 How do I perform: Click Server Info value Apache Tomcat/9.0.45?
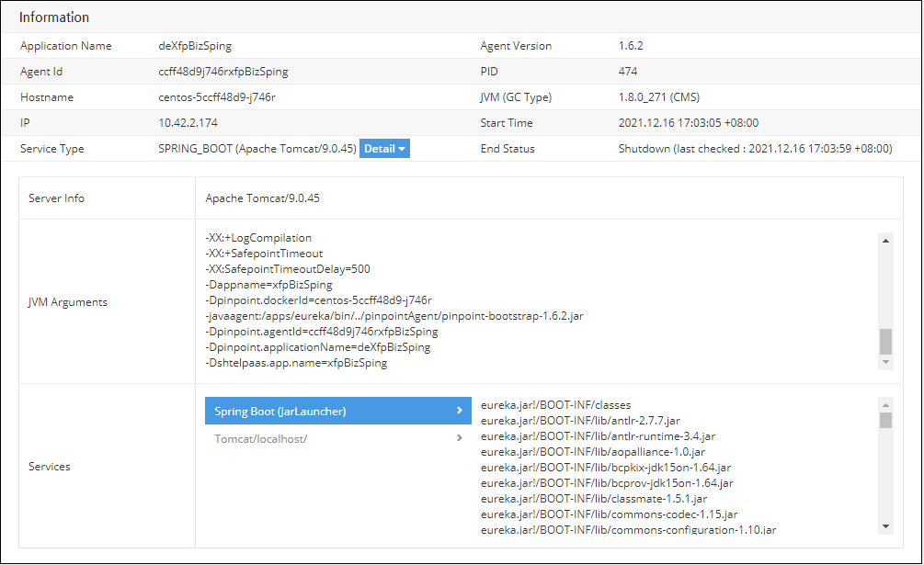tap(262, 198)
